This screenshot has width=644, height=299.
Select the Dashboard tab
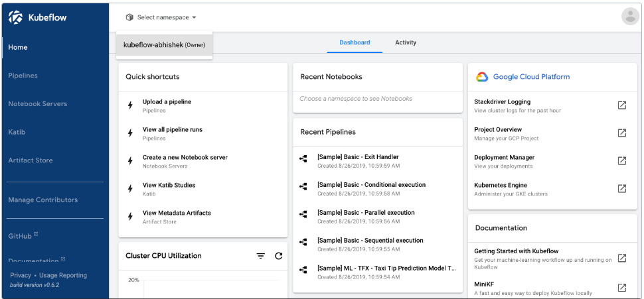point(355,42)
